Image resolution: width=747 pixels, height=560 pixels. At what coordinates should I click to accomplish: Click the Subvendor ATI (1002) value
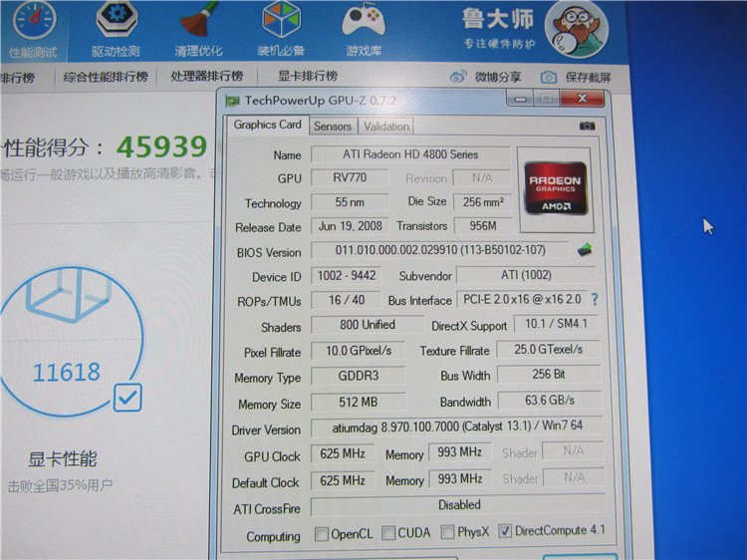(x=526, y=275)
